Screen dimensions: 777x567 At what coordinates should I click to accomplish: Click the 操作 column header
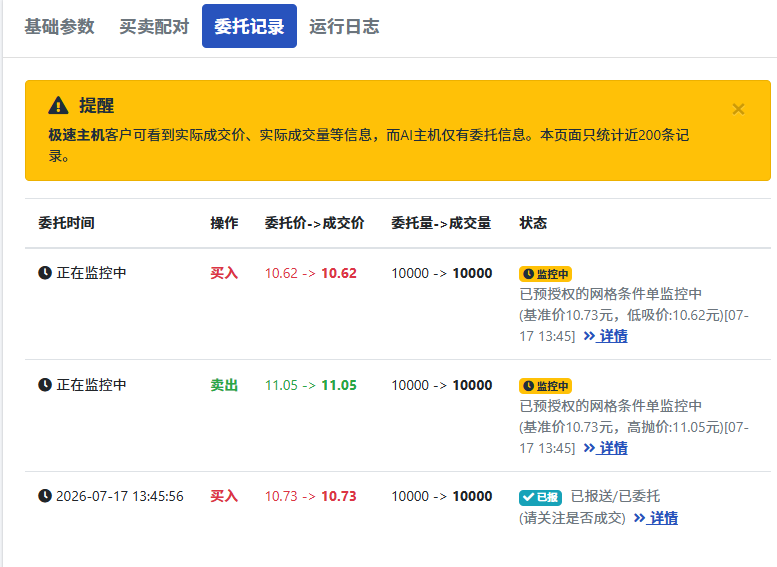click(224, 223)
